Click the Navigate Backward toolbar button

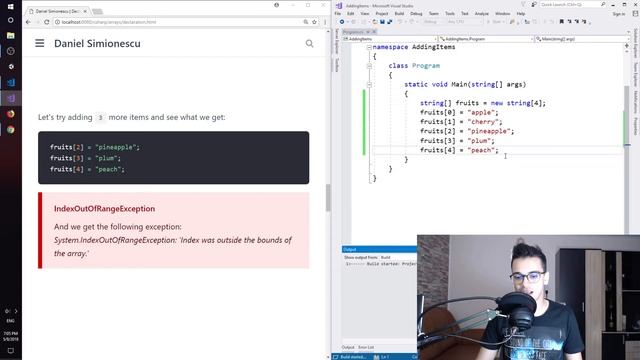tap(342, 22)
